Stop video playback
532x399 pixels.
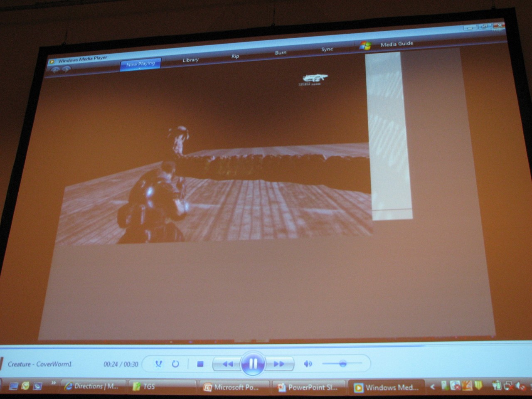click(x=200, y=364)
